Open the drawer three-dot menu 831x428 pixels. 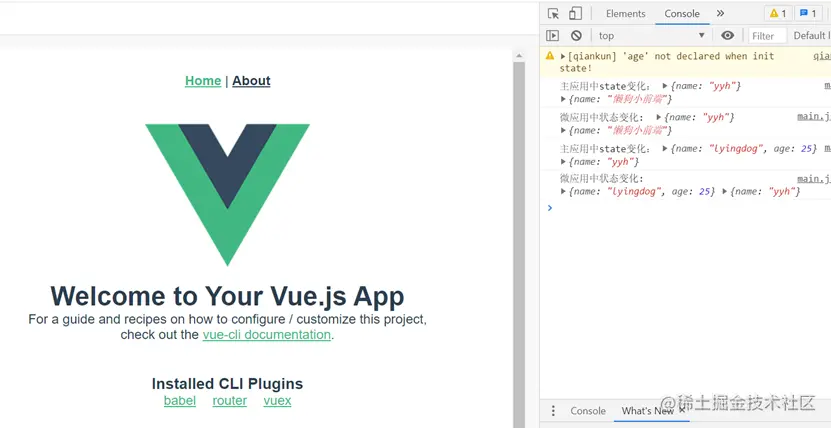tap(553, 411)
